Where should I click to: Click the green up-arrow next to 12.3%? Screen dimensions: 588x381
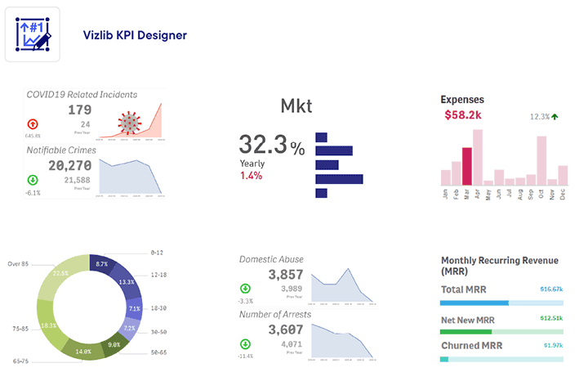pyautogui.click(x=555, y=117)
